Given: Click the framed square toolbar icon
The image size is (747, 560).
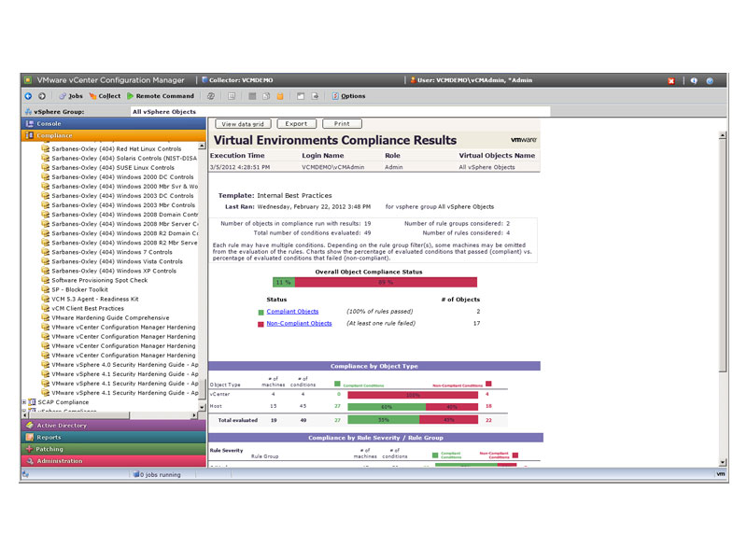Looking at the screenshot, I should click(x=232, y=96).
